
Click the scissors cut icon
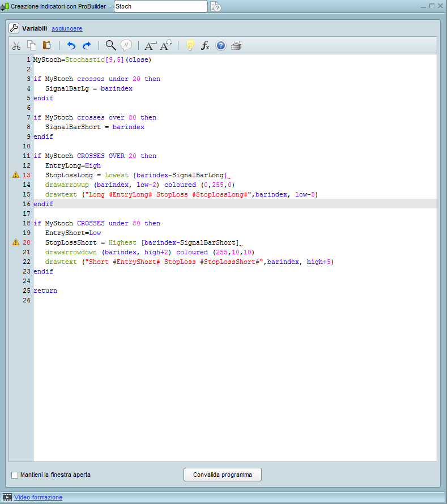pyautogui.click(x=16, y=46)
